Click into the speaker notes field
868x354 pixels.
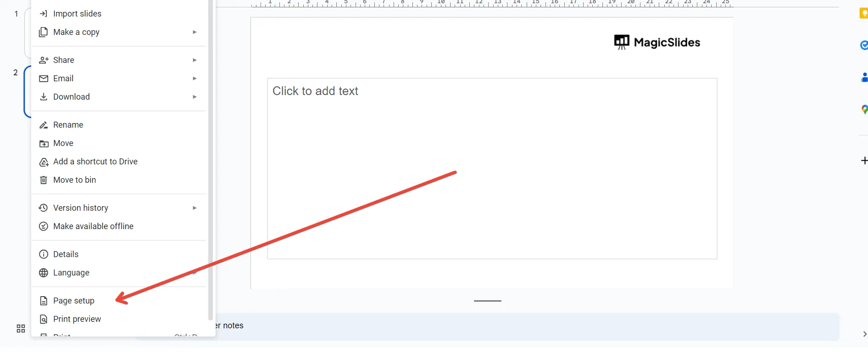pyautogui.click(x=528, y=326)
